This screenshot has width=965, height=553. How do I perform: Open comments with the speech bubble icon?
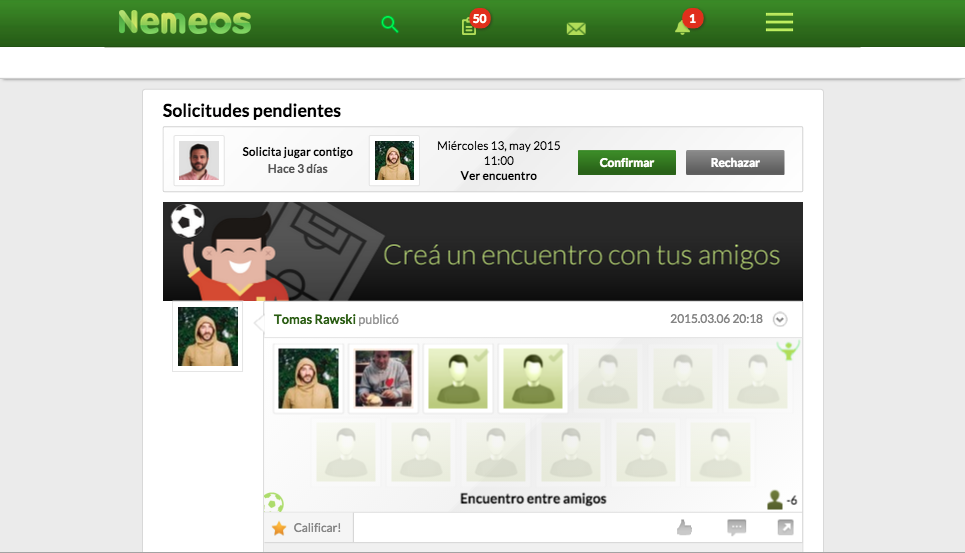click(x=737, y=527)
